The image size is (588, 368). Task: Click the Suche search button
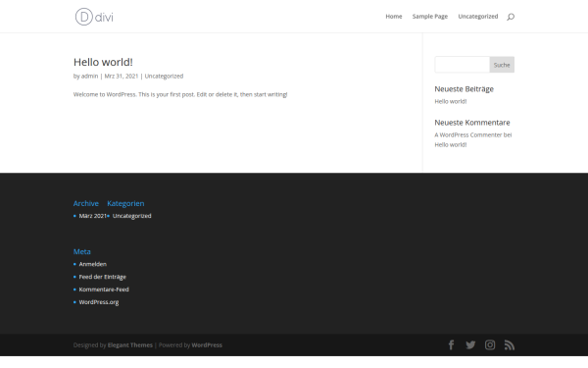click(502, 65)
